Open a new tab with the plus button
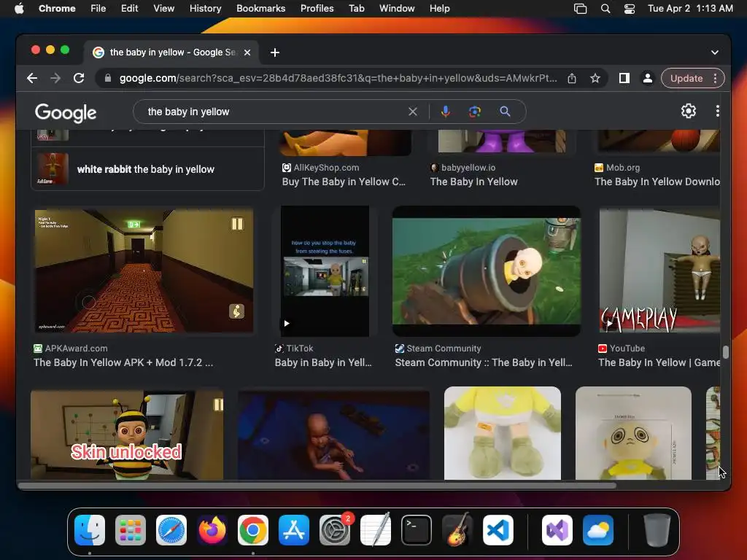The image size is (747, 560). coord(275,52)
